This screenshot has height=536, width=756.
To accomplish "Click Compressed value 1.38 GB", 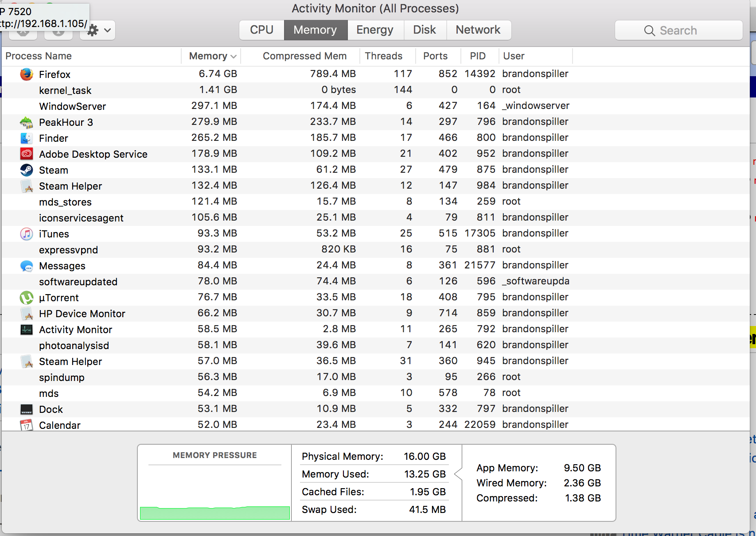I will pos(583,498).
